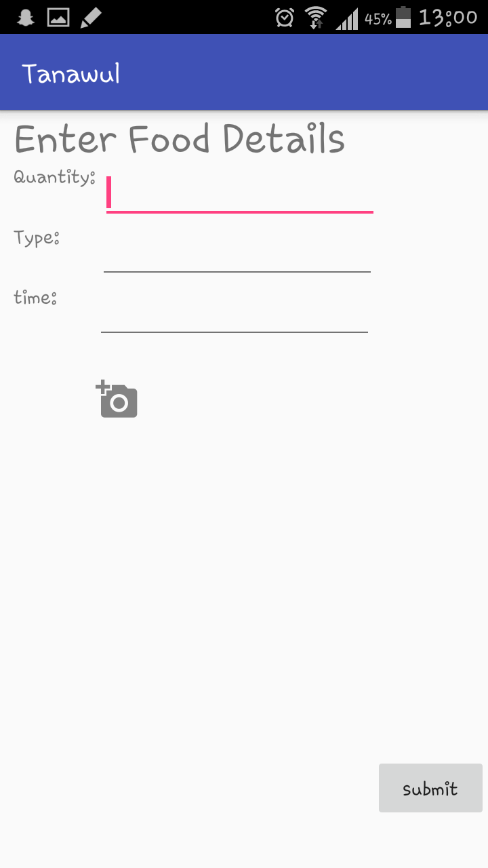Focus the Quantity input field
The height and width of the screenshot is (868, 488).
tap(240, 193)
